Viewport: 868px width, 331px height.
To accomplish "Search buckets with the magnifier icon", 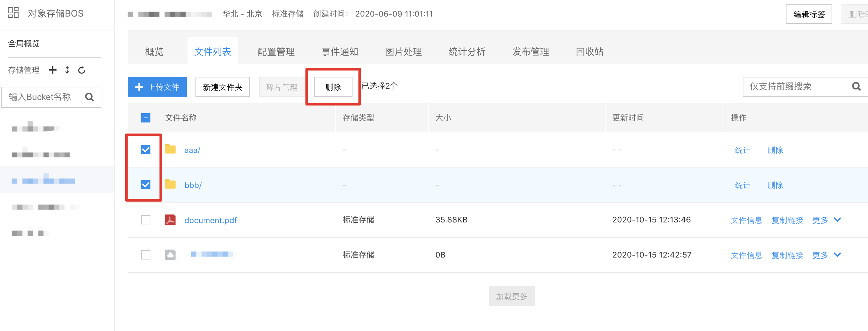I will pyautogui.click(x=89, y=97).
